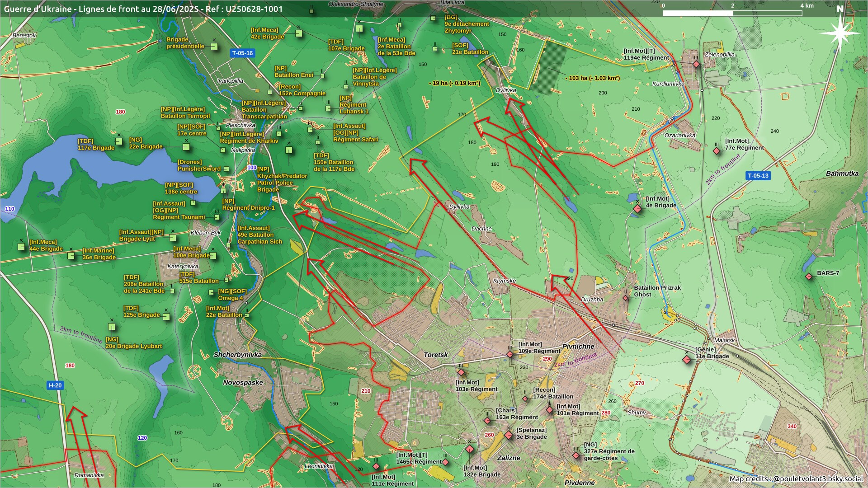Click the T-05-16 blue road shield
The image size is (868, 488).
tap(242, 53)
